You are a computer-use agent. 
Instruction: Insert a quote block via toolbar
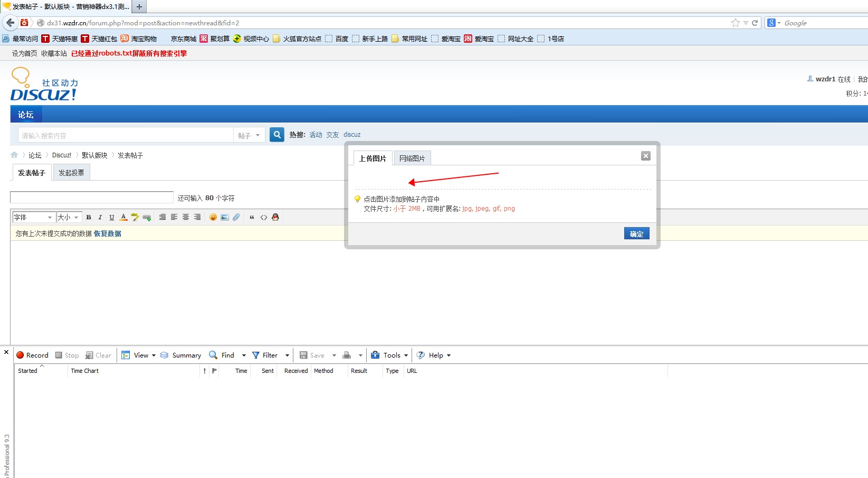pos(252,217)
